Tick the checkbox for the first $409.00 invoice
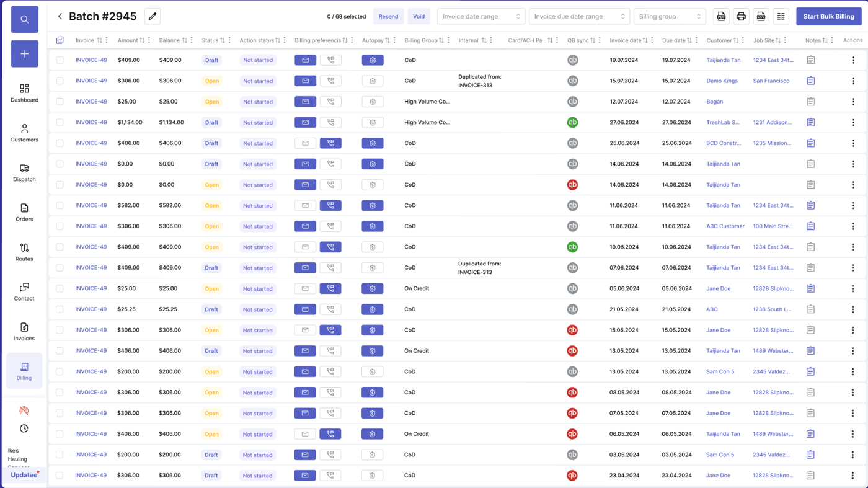The height and width of the screenshot is (488, 868). (x=60, y=60)
